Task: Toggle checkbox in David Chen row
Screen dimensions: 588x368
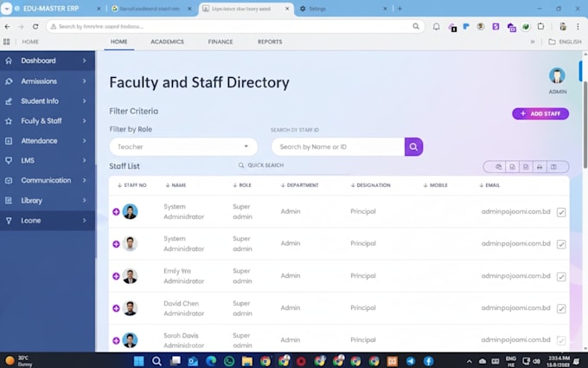Action: pos(561,308)
